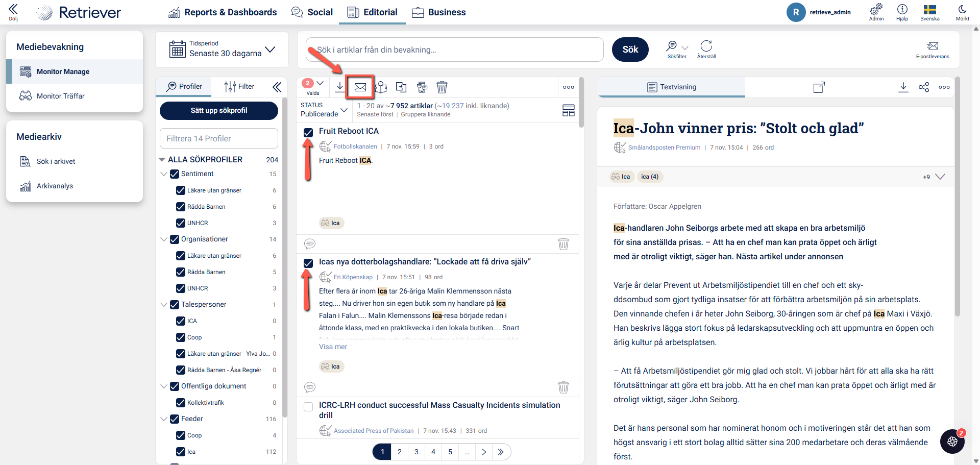Click the article list scrollbar
Viewport: 980px width, 465px height.
(581, 102)
